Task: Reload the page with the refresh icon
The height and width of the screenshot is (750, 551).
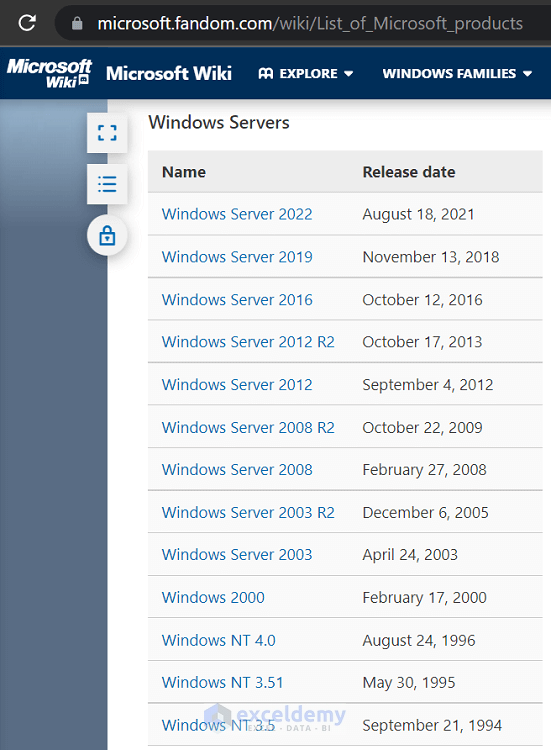Action: tap(27, 23)
